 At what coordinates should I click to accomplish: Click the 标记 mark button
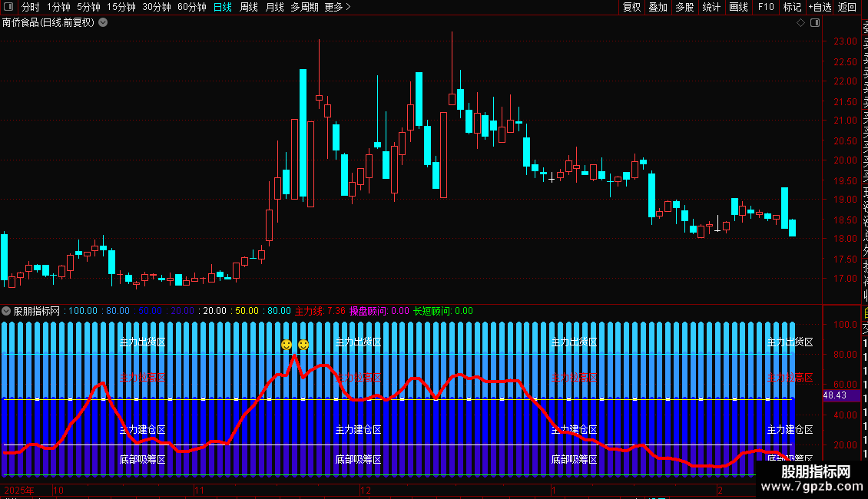click(x=792, y=7)
